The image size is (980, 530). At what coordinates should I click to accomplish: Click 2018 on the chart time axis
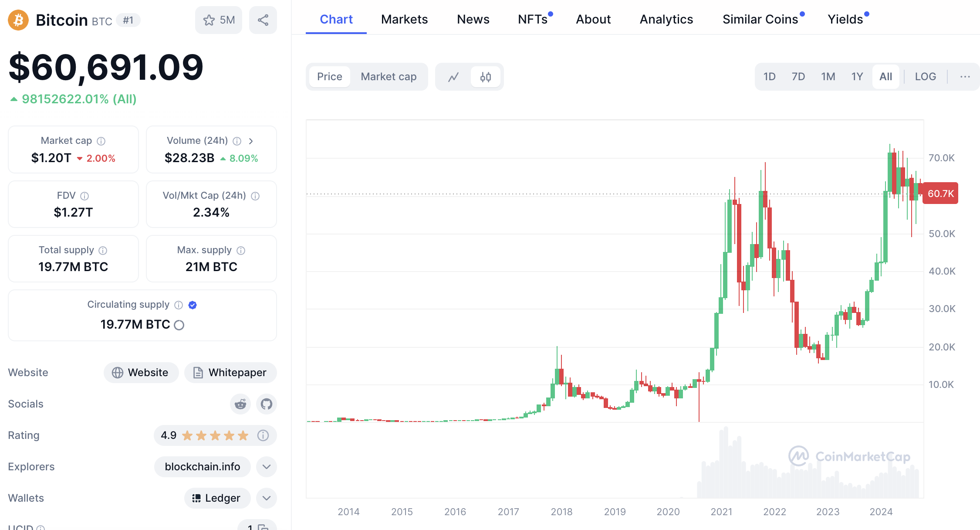(x=561, y=512)
